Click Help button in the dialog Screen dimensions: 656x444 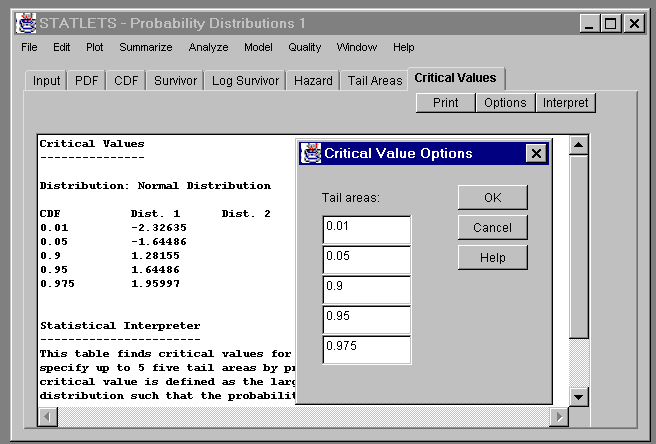[493, 257]
